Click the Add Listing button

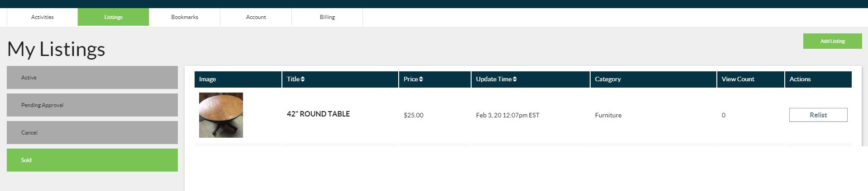pos(832,41)
